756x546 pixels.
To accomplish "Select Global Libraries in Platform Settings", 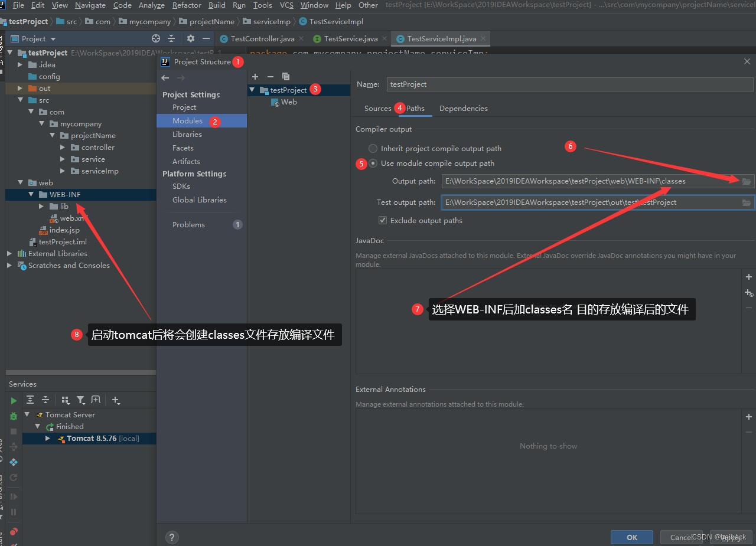I will click(x=200, y=200).
